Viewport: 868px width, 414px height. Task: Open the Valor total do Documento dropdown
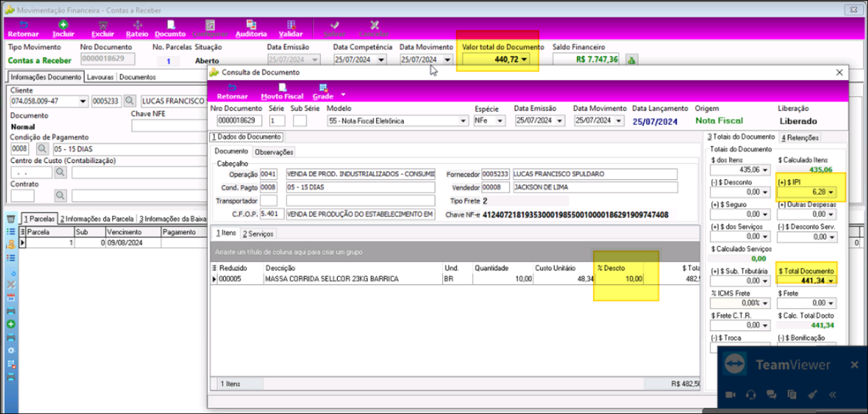[x=525, y=59]
